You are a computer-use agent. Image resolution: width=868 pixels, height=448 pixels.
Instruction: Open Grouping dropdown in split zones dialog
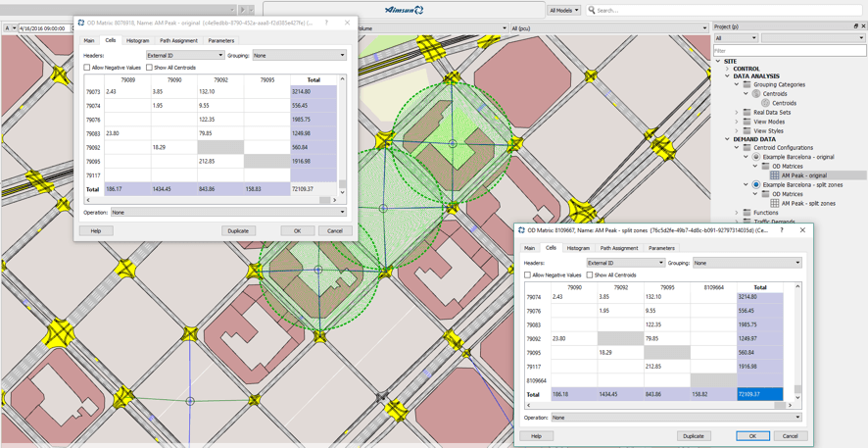(747, 263)
